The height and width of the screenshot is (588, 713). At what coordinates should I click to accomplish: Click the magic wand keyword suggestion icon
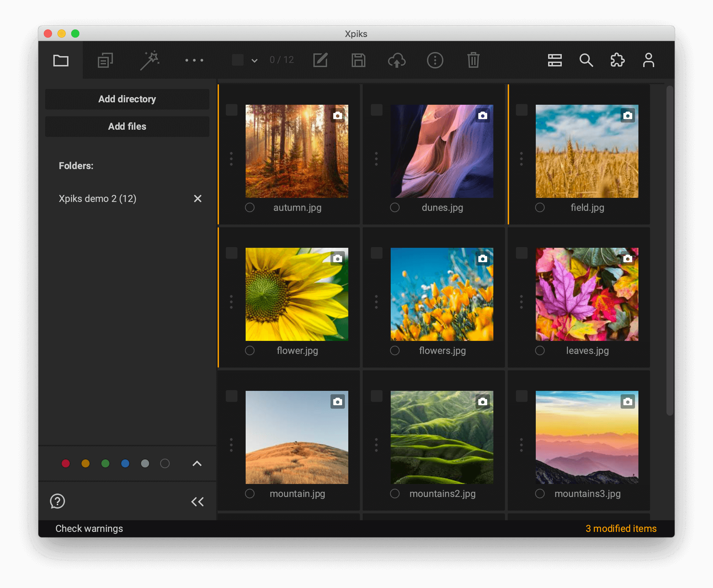(x=150, y=60)
